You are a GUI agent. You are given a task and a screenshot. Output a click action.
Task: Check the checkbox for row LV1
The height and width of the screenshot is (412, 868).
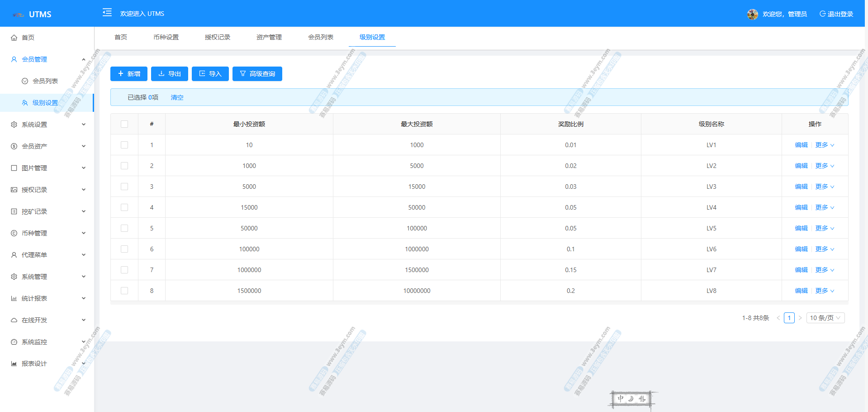pos(124,145)
